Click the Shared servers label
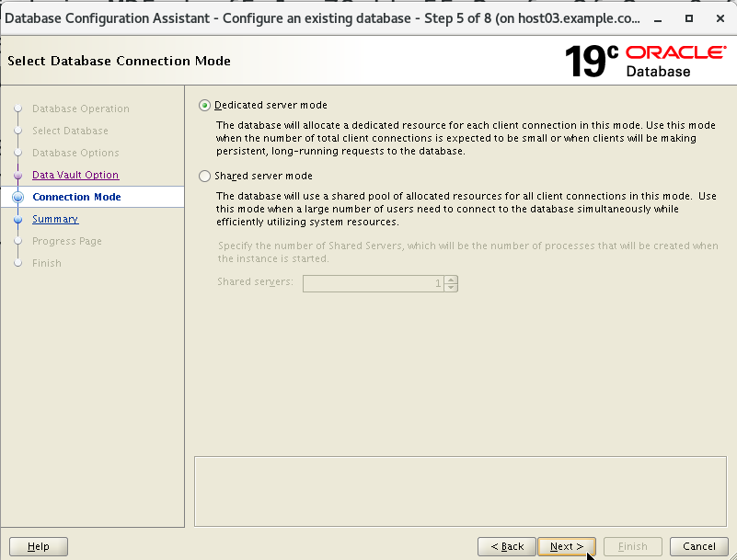The width and height of the screenshot is (737, 560). point(255,282)
